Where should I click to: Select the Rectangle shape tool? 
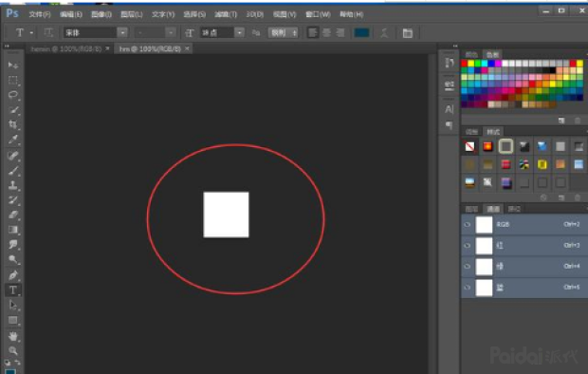coord(12,320)
